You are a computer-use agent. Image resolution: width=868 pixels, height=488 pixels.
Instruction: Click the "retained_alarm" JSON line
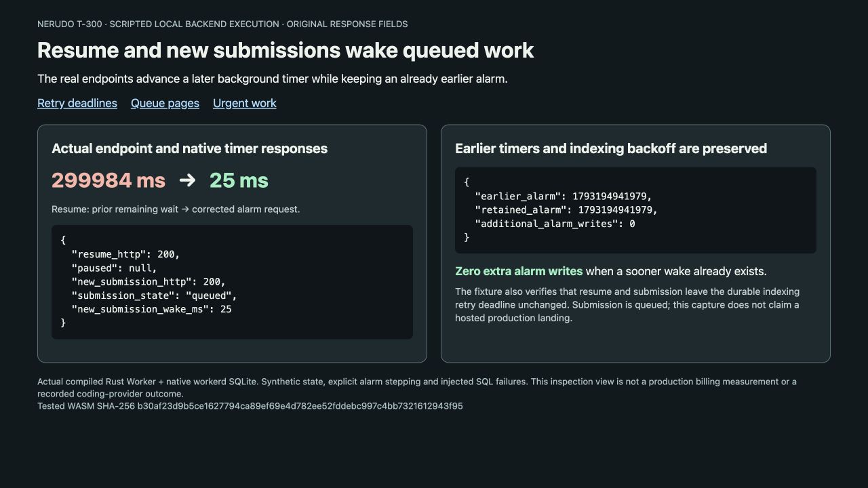click(x=566, y=210)
